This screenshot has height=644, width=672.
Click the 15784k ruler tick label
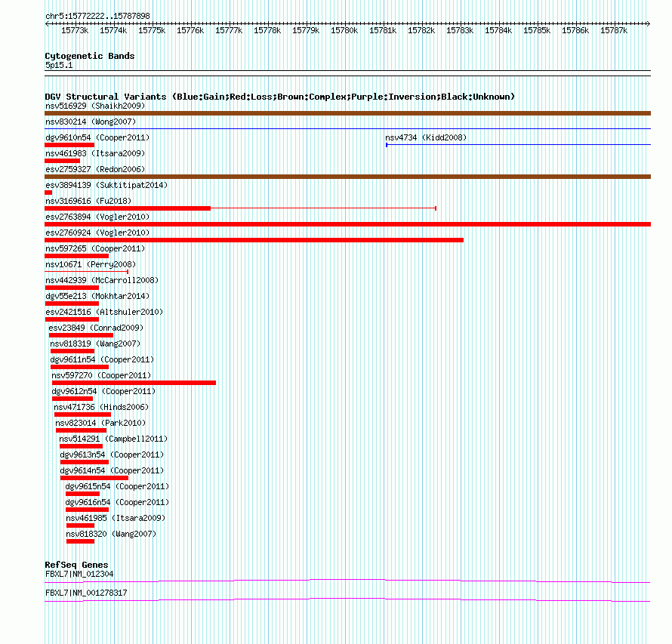click(x=498, y=30)
